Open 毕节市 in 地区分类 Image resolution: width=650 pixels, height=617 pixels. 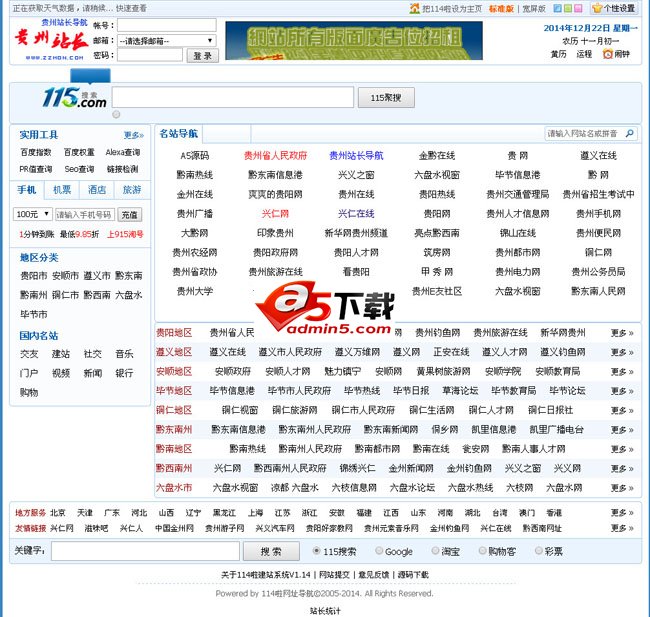coord(34,314)
